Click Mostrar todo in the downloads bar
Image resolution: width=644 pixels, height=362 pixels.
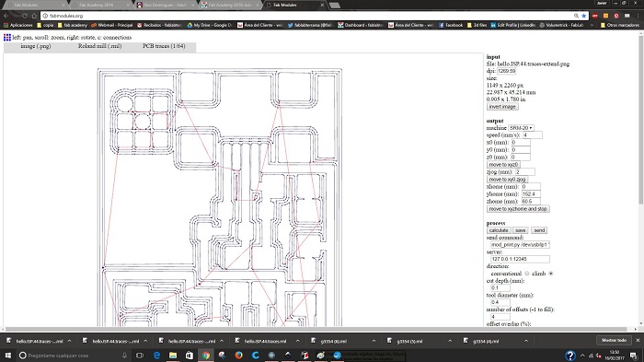coord(614,340)
